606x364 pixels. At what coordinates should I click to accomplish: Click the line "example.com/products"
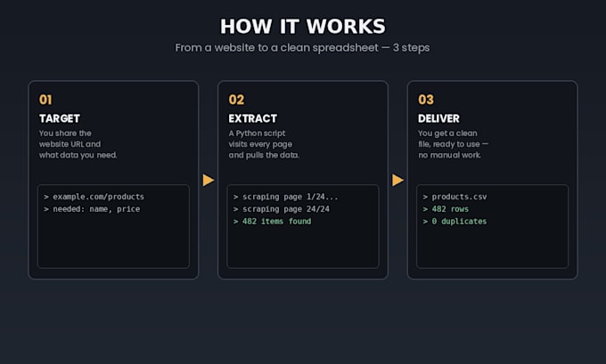pos(94,197)
